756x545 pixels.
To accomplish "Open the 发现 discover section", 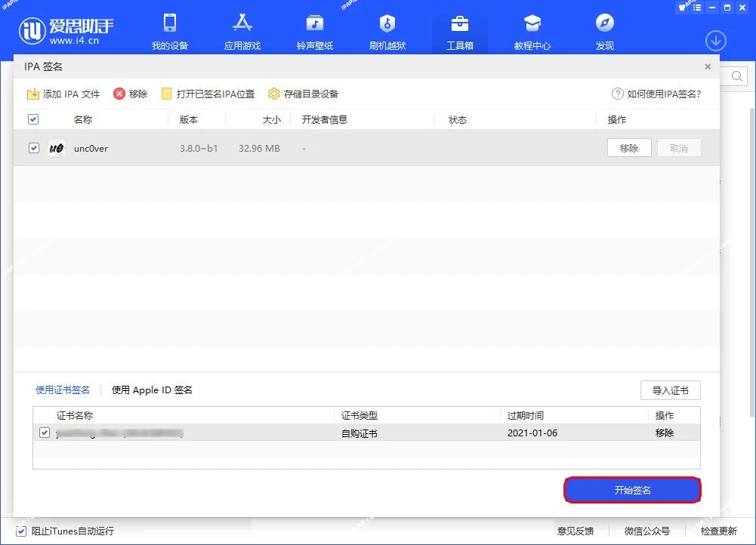I will click(604, 30).
